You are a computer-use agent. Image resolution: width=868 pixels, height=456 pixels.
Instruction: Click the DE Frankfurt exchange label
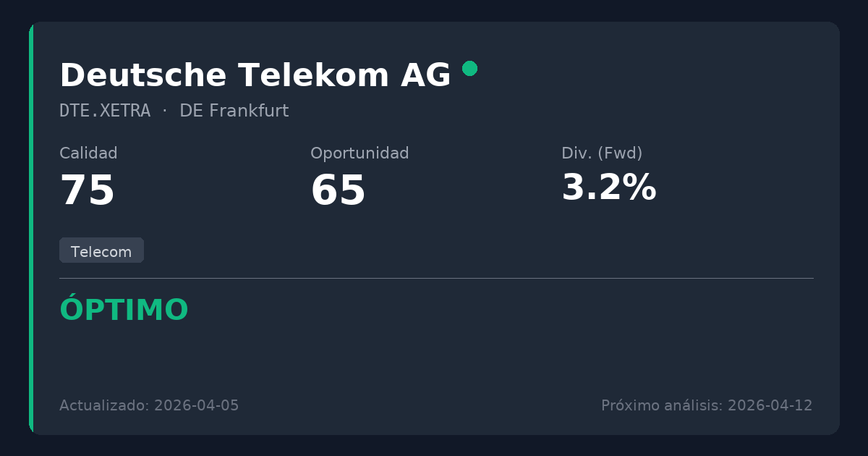(x=234, y=111)
